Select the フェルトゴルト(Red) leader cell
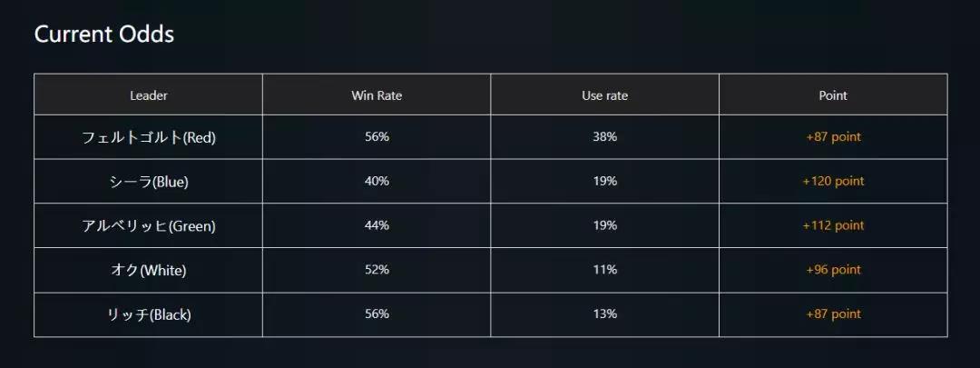The width and height of the screenshot is (980, 368). pyautogui.click(x=149, y=137)
